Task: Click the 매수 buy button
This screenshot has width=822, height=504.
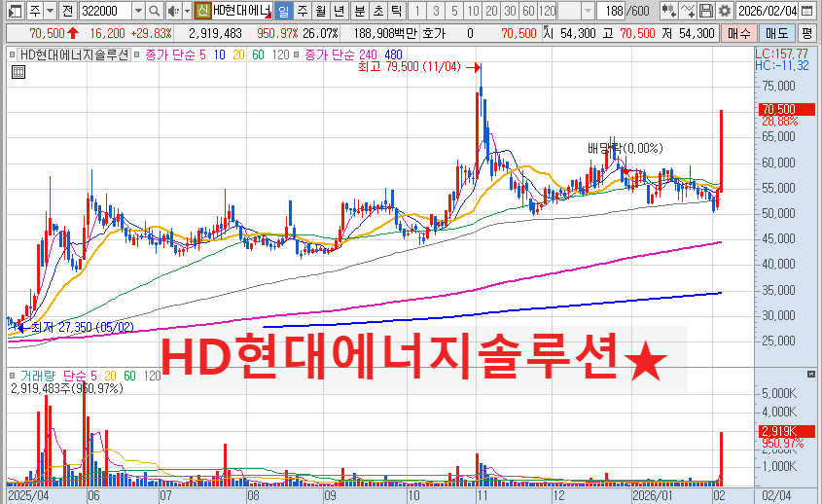Action: [739, 33]
